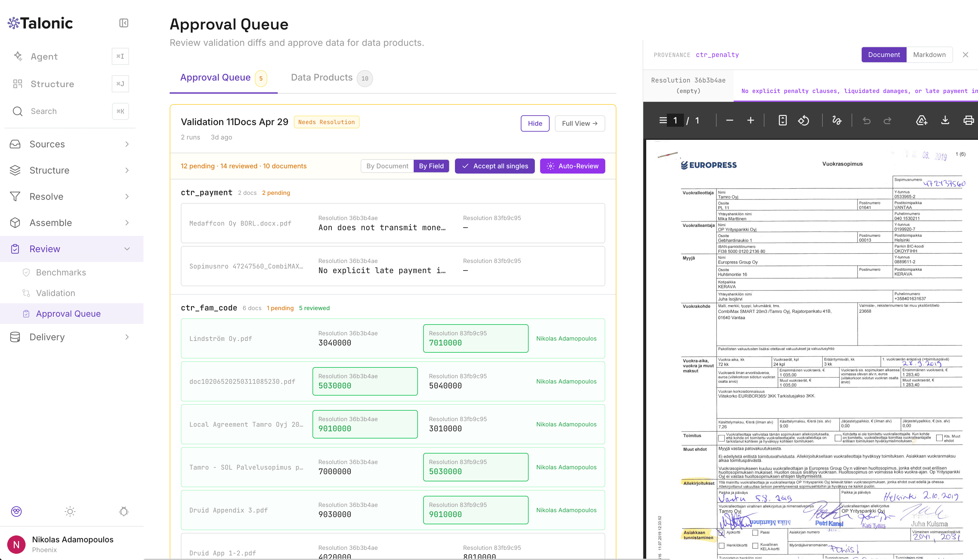Click the bug report icon
This screenshot has width=978, height=560.
(x=123, y=511)
